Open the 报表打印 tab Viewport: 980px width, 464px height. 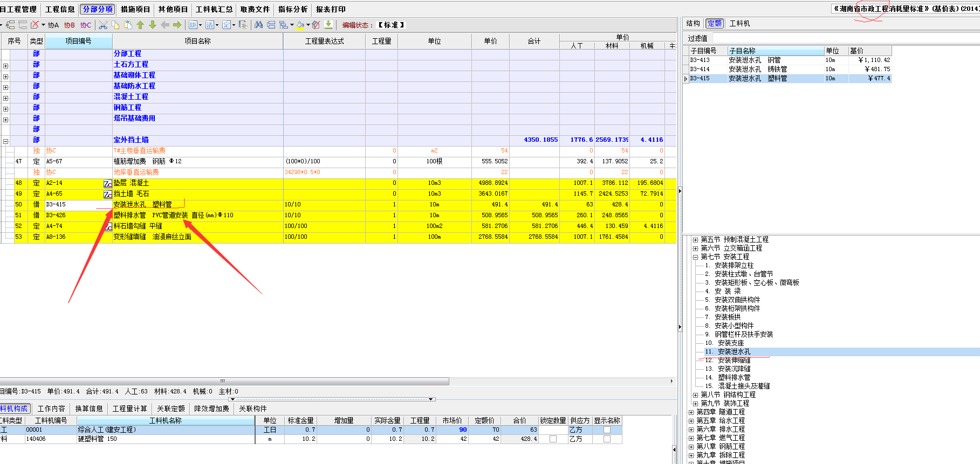(331, 9)
